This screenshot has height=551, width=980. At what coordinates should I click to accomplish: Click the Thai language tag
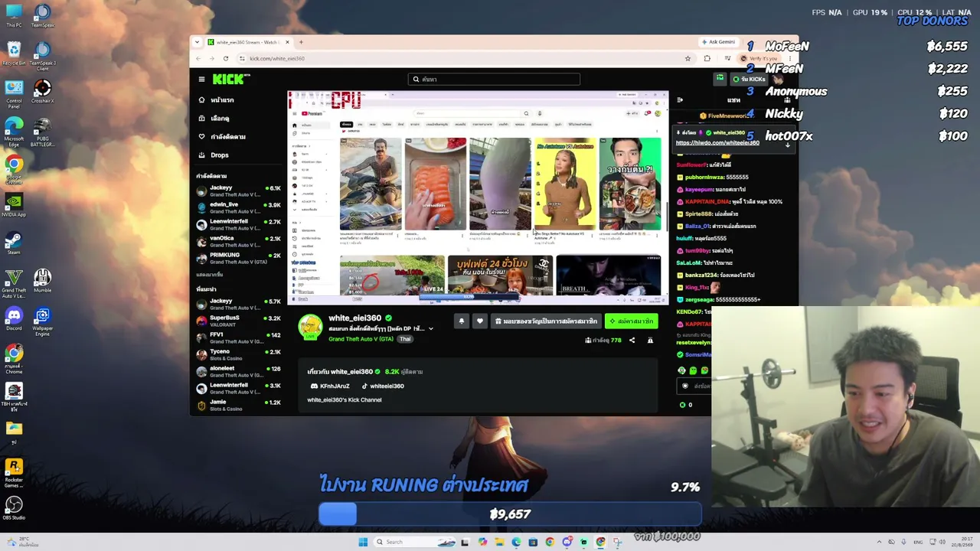click(405, 339)
